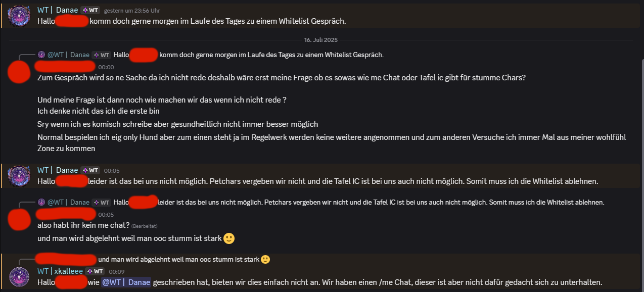Click Danae's avatar on the 'Somit muss ich' message
This screenshot has width=644, height=292.
click(x=19, y=175)
